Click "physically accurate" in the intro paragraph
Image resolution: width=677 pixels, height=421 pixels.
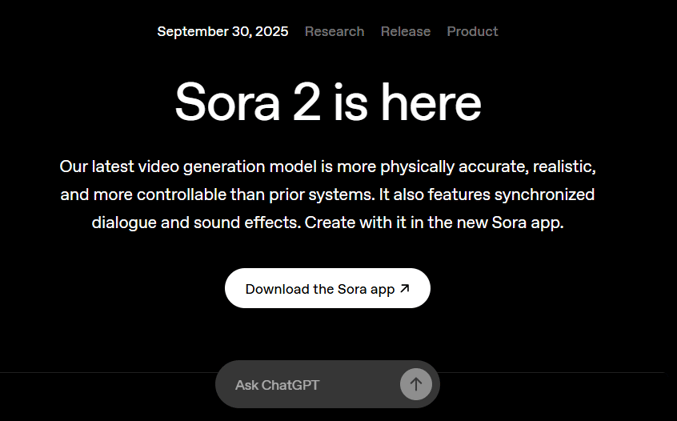(x=454, y=167)
